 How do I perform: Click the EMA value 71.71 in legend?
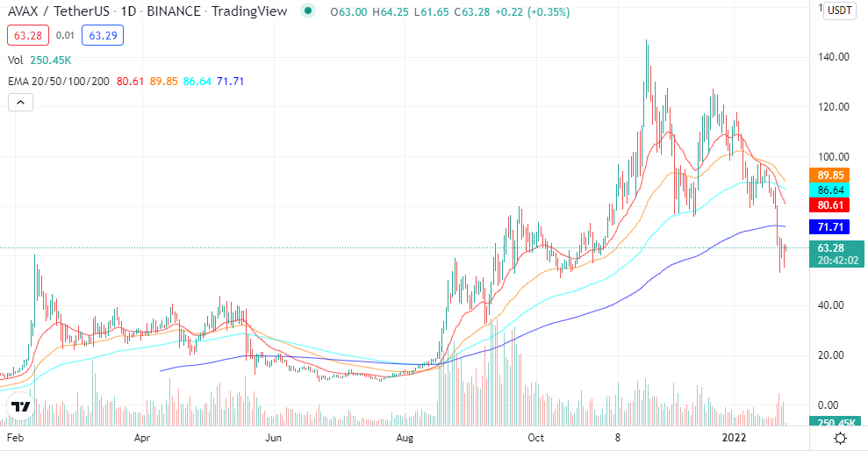[230, 82]
